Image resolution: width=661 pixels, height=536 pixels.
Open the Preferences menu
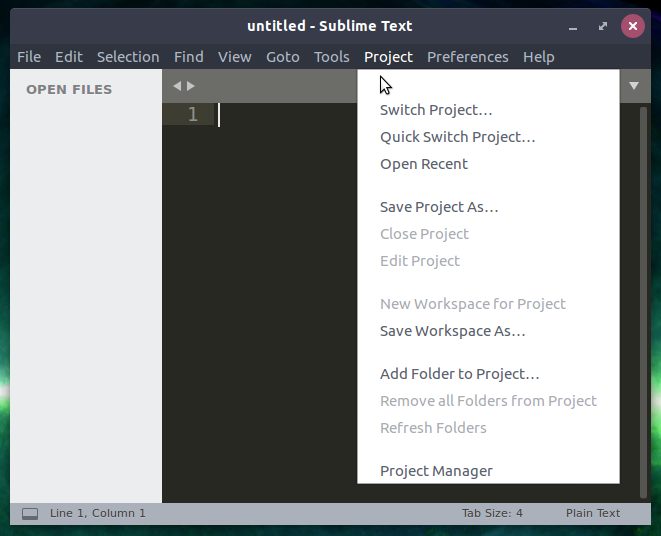467,57
